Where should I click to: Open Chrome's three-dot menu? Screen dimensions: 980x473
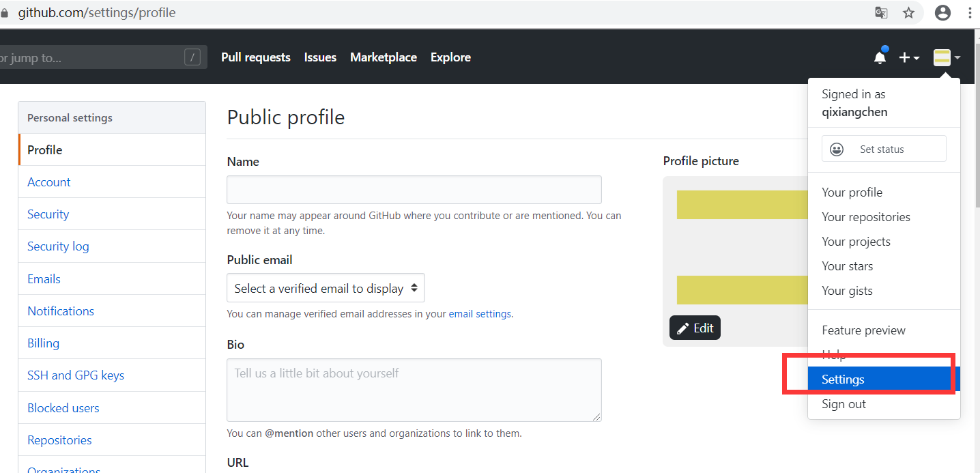point(970,13)
